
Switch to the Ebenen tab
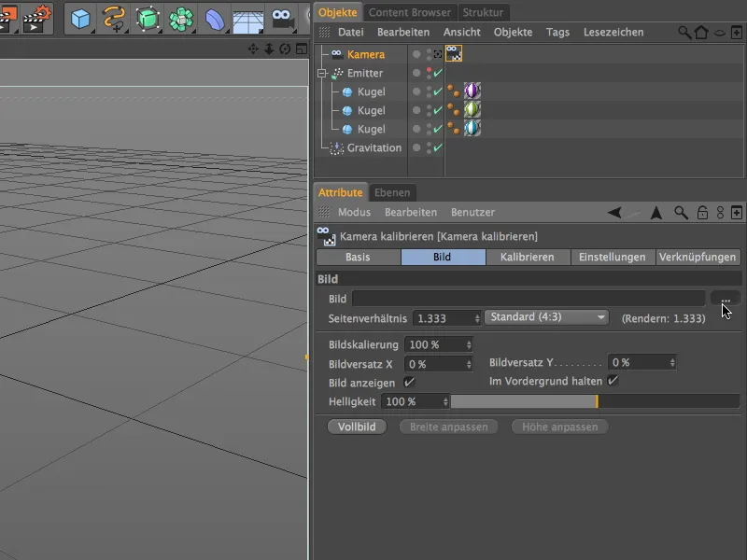pyautogui.click(x=392, y=193)
